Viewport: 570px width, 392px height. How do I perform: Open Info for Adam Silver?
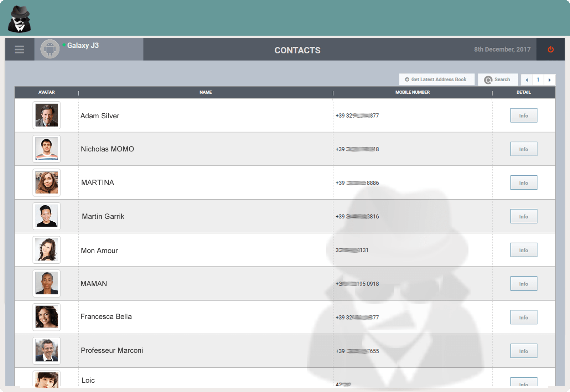523,115
